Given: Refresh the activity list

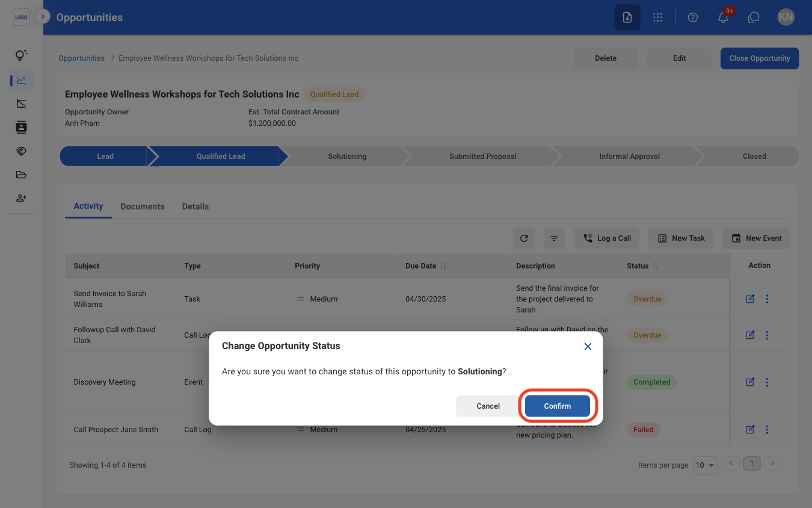Looking at the screenshot, I should [x=524, y=238].
